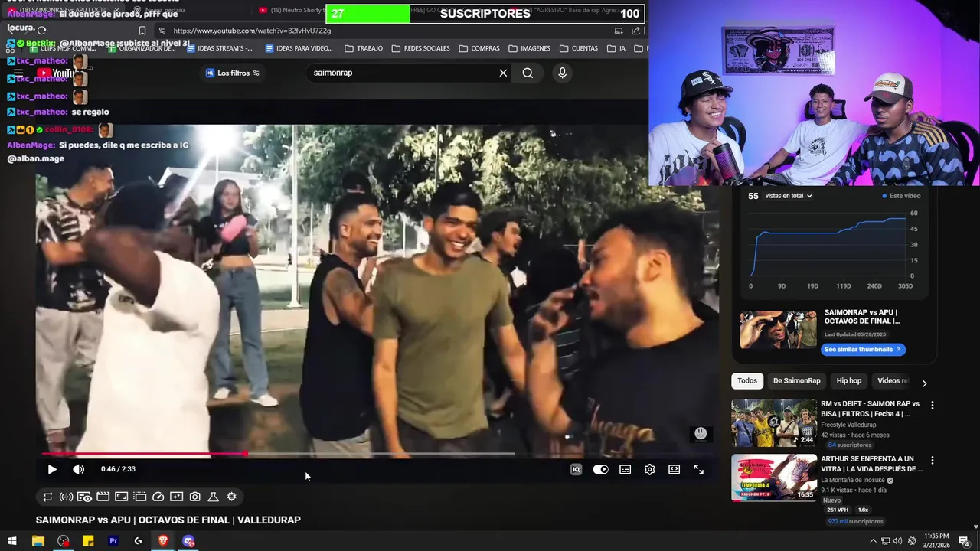Enter fullscreen mode
This screenshot has width=980, height=551.
[x=698, y=470]
